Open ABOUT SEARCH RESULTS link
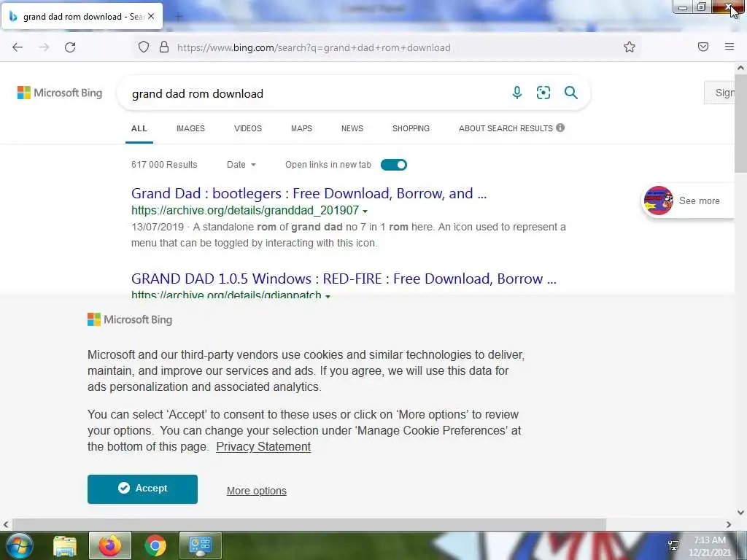Viewport: 747px width, 560px height. click(x=506, y=128)
